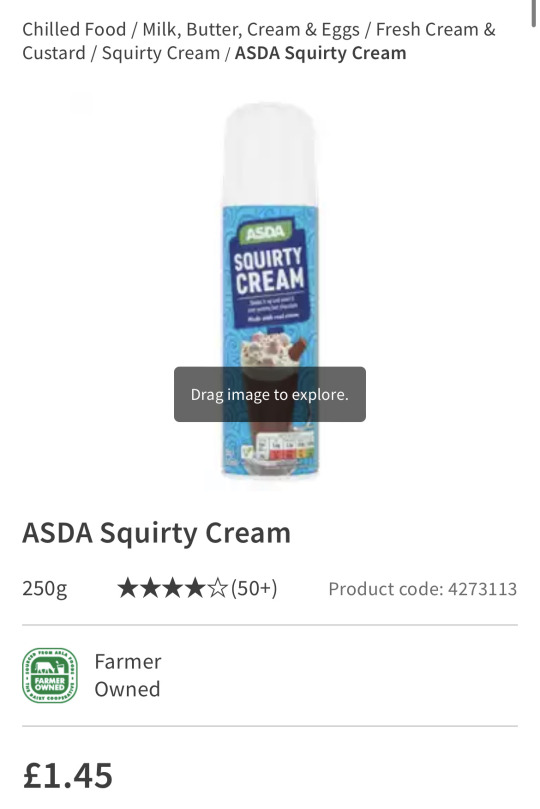Open the Farmer Owned label text
The height and width of the screenshot is (809, 540).
point(127,675)
